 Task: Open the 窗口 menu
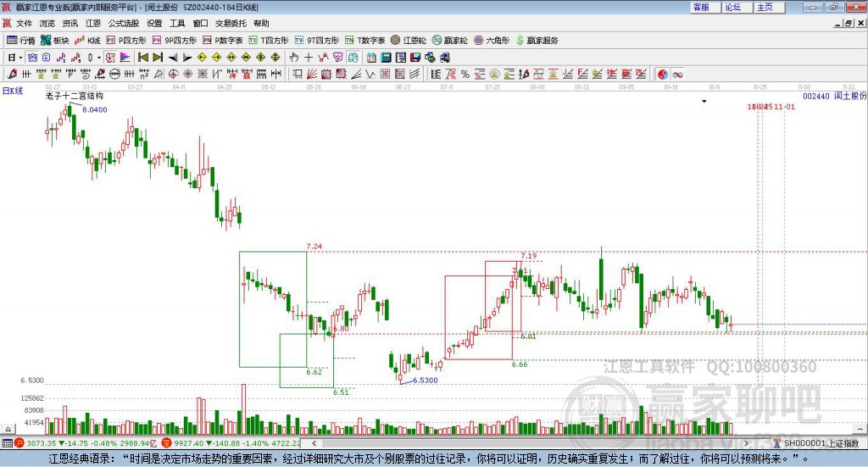point(200,23)
